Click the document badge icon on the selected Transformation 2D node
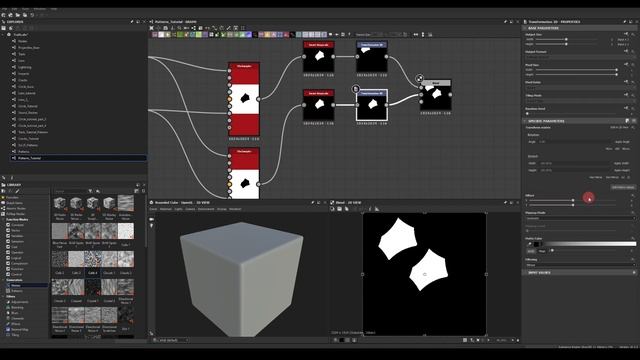This screenshot has width=640, height=360. tap(356, 89)
